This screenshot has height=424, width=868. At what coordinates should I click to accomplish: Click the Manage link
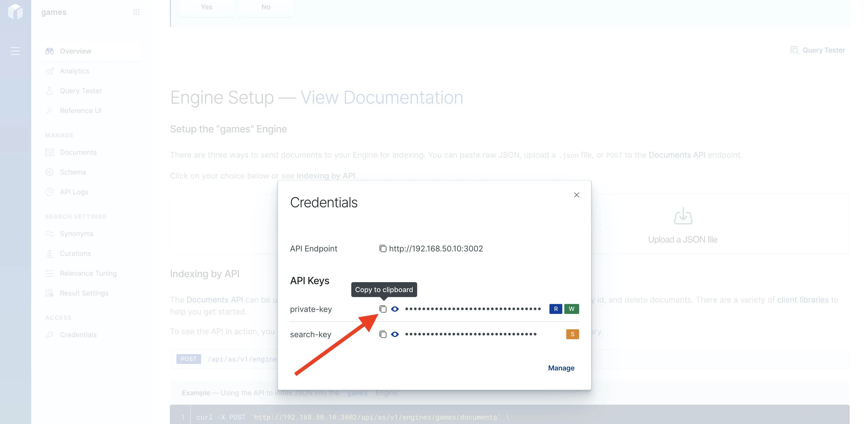pos(561,368)
